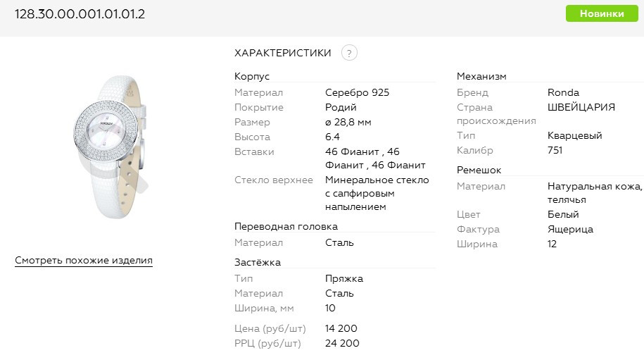Click the Минеральное стекло value text
Viewport: 644px width, 360px height.
(x=377, y=193)
